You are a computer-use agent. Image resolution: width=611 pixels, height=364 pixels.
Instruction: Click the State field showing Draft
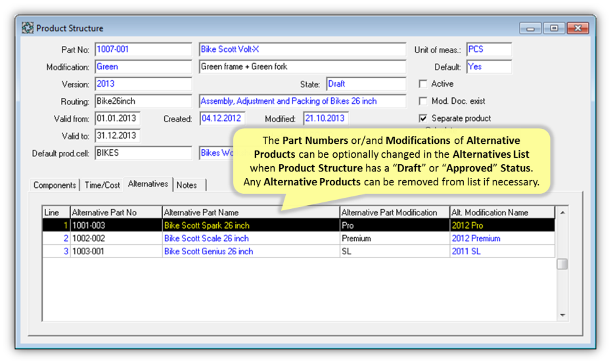point(366,84)
